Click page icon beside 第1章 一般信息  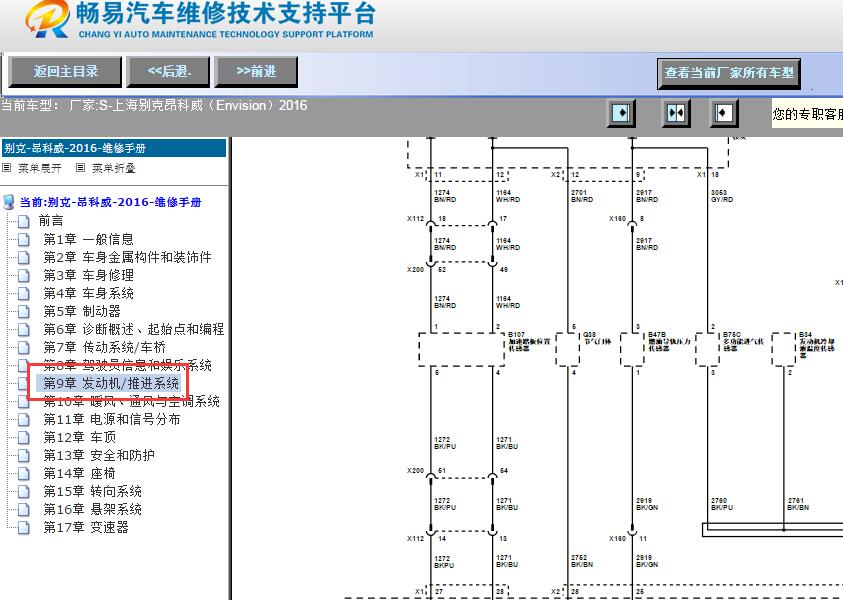tap(23, 239)
